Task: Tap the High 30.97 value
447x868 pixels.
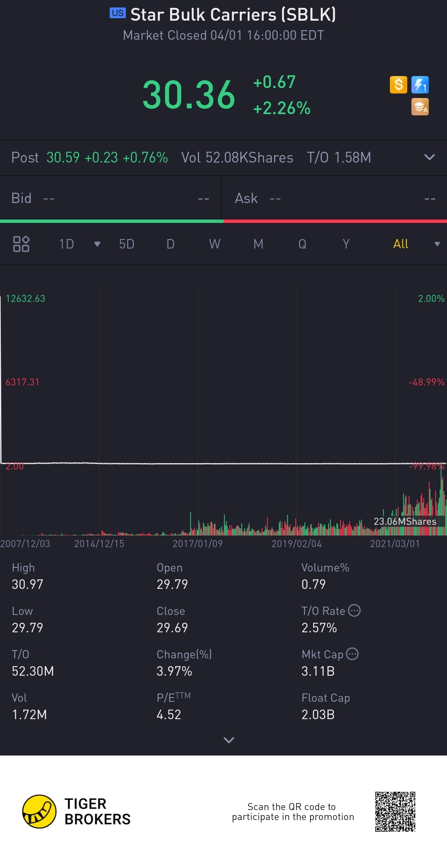Action: [28, 584]
